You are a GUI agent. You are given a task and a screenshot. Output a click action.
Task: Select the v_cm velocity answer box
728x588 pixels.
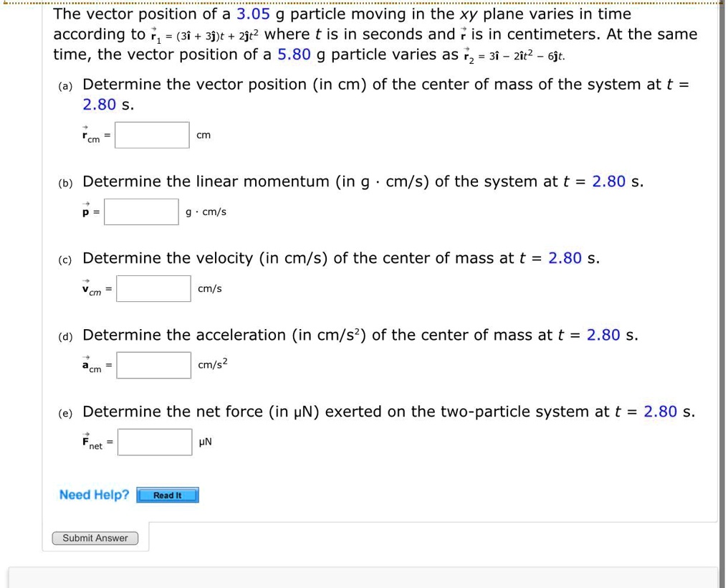point(153,288)
